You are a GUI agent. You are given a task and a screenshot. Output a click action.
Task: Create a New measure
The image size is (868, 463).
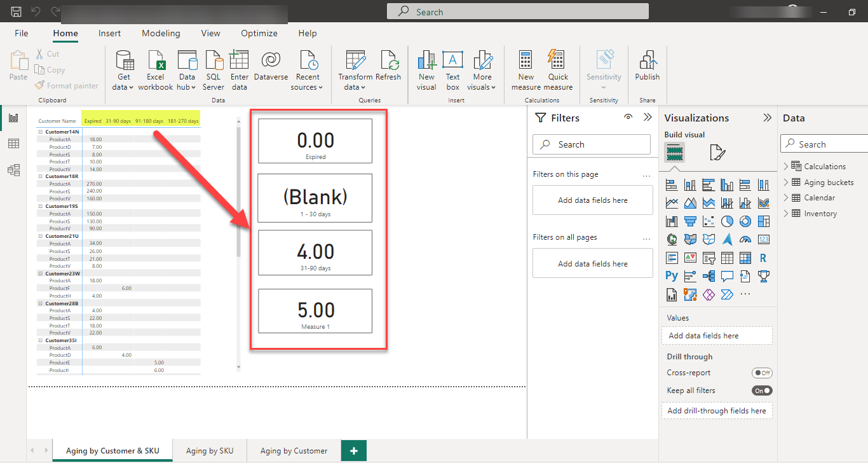526,70
